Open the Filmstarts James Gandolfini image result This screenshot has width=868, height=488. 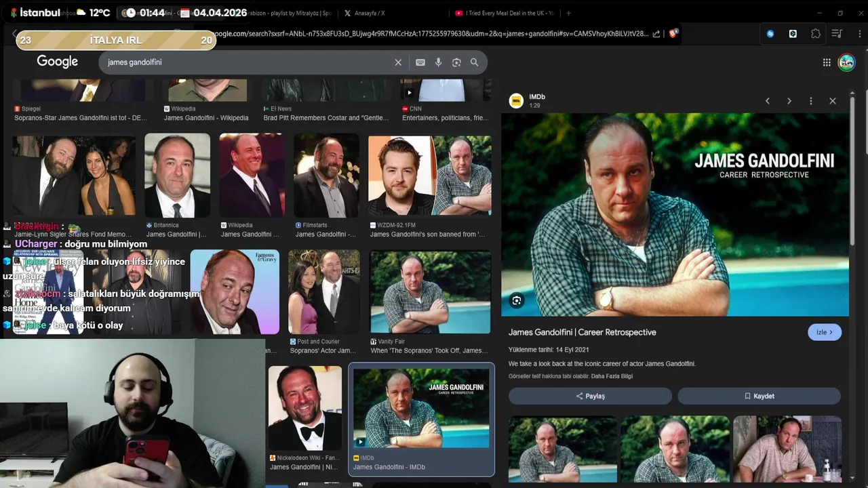tap(326, 176)
